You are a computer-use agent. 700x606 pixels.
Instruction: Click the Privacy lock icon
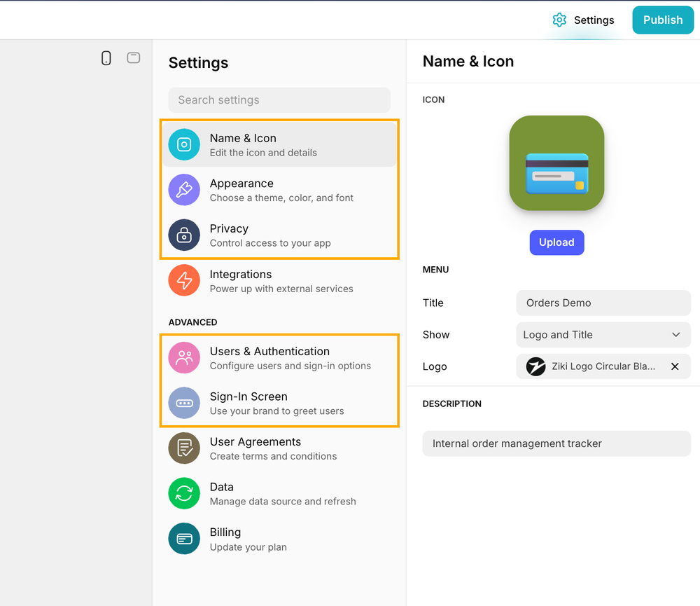(x=183, y=235)
